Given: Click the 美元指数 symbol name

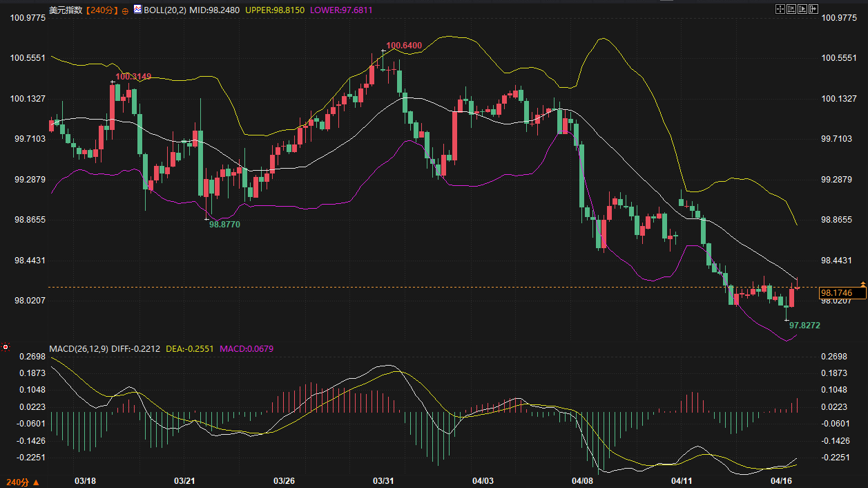Looking at the screenshot, I should point(66,10).
